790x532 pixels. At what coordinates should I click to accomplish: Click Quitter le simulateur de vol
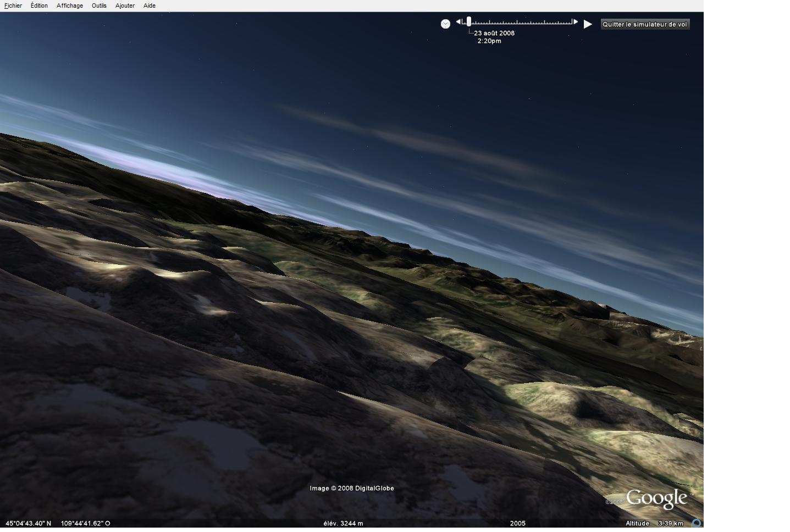click(644, 24)
